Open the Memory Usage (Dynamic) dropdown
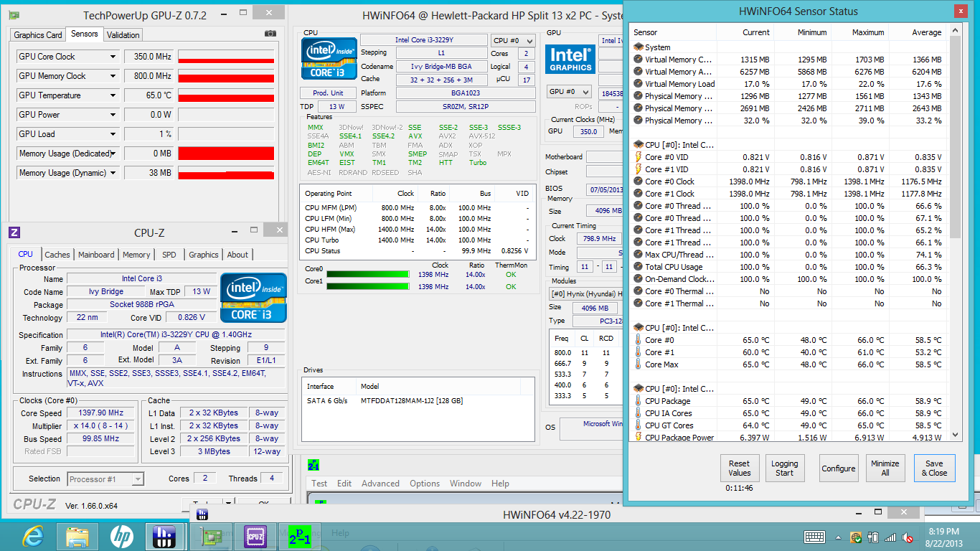This screenshot has width=980, height=551. [x=113, y=173]
